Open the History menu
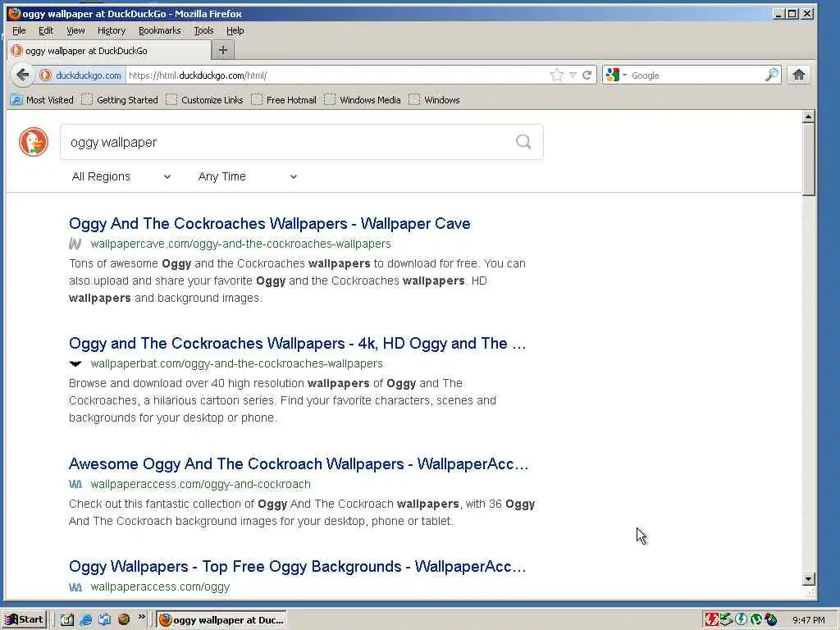This screenshot has height=630, width=840. pyautogui.click(x=112, y=30)
